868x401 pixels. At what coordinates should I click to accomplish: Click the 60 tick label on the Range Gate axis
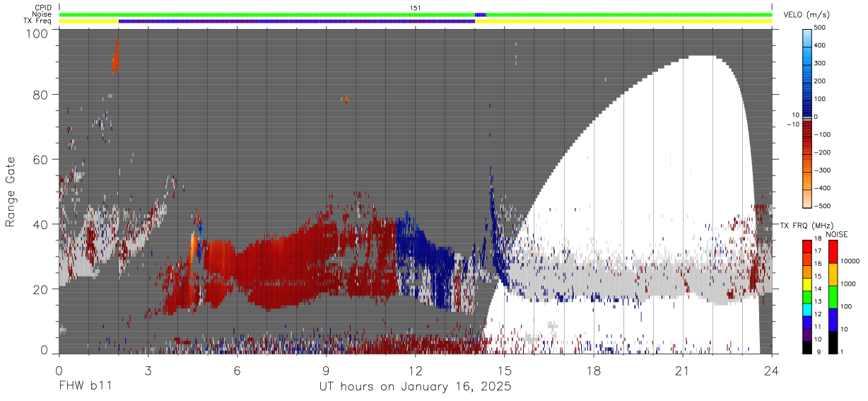tap(42, 160)
